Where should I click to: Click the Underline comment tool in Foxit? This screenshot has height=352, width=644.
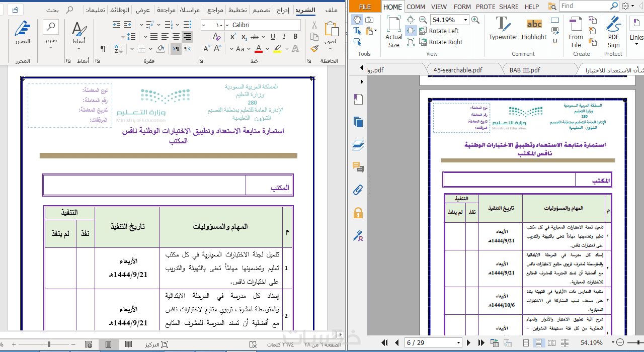[x=555, y=42]
